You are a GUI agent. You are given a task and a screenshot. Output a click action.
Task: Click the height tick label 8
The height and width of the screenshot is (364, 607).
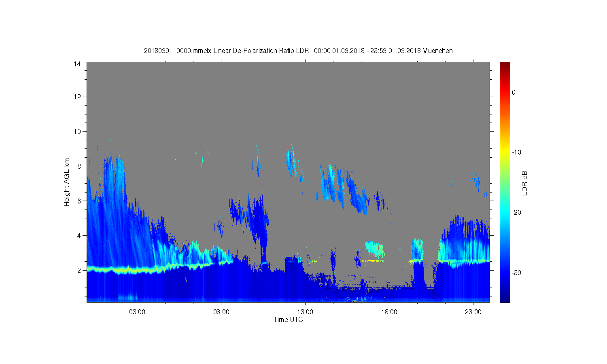pos(79,166)
